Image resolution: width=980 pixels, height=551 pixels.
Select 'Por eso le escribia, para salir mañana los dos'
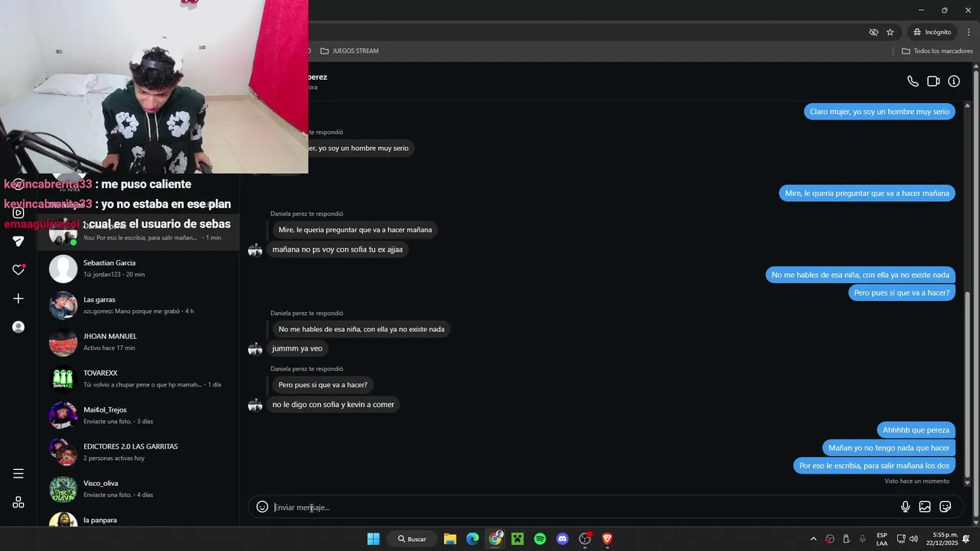click(874, 465)
